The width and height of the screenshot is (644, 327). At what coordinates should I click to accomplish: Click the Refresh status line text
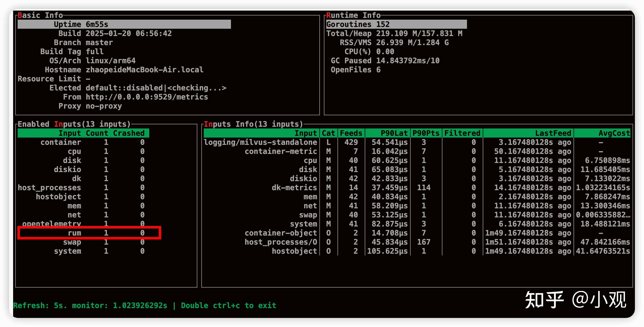[x=144, y=306]
